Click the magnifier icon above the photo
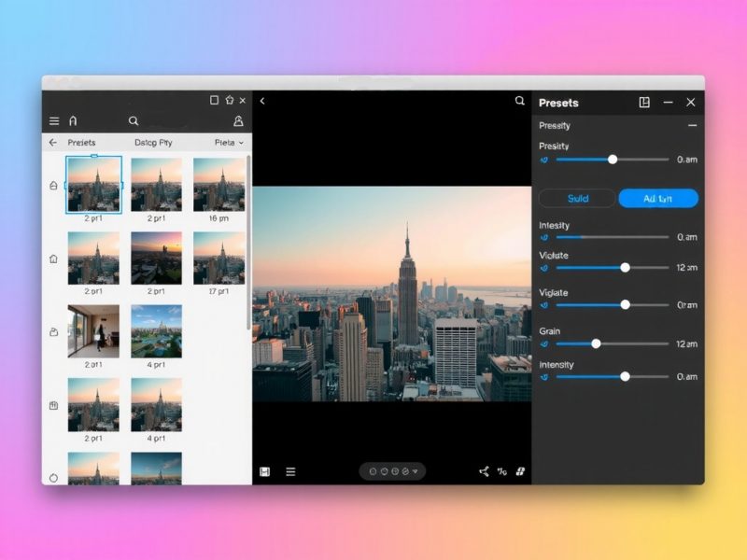This screenshot has height=560, width=747. [x=520, y=101]
